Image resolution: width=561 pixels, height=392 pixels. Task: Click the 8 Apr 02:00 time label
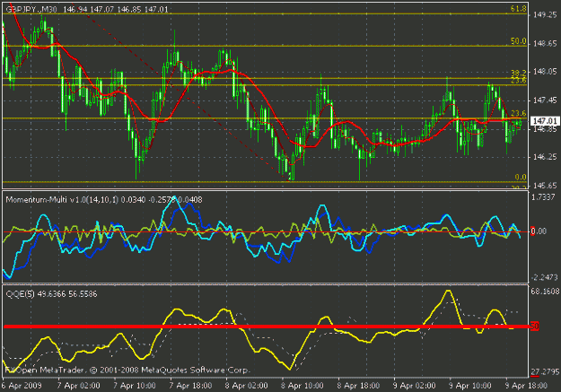coord(247,386)
